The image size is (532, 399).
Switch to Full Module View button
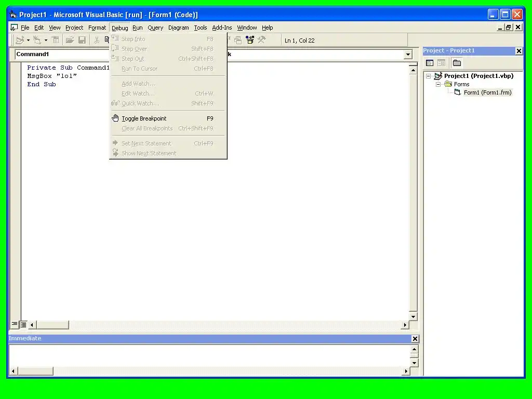(23, 325)
